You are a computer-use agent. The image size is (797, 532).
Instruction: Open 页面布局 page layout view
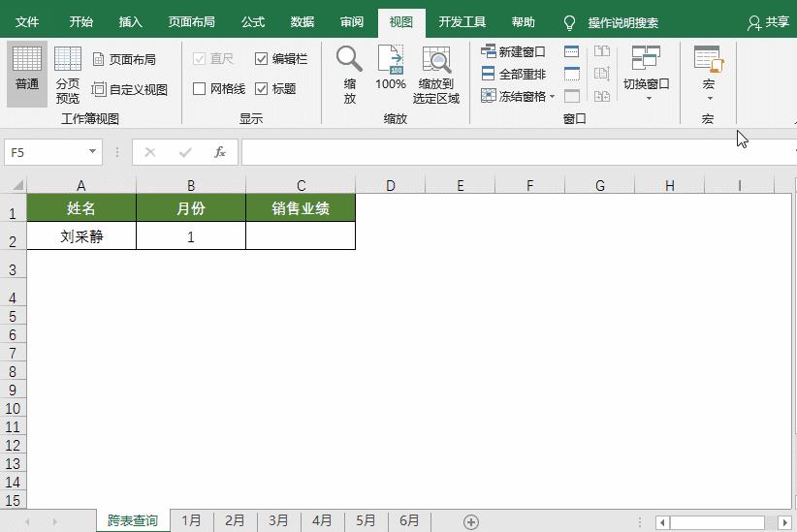124,59
